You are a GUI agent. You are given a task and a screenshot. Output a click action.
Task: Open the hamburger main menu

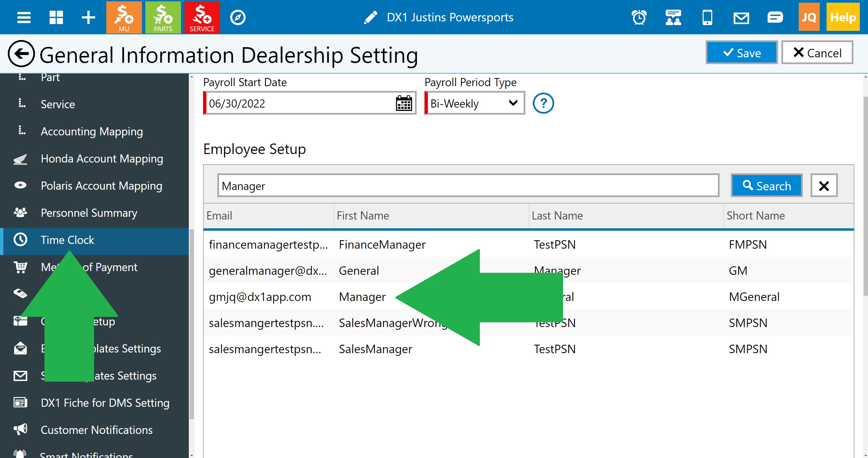pyautogui.click(x=24, y=17)
